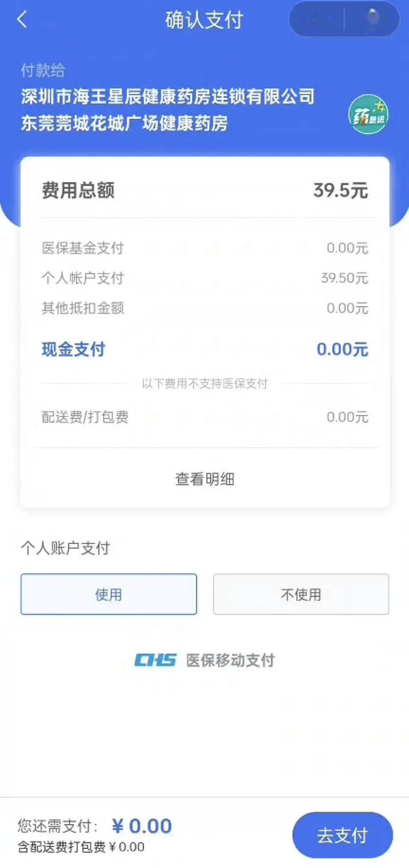
Task: Tap the 费用总额 label
Action: click(78, 190)
